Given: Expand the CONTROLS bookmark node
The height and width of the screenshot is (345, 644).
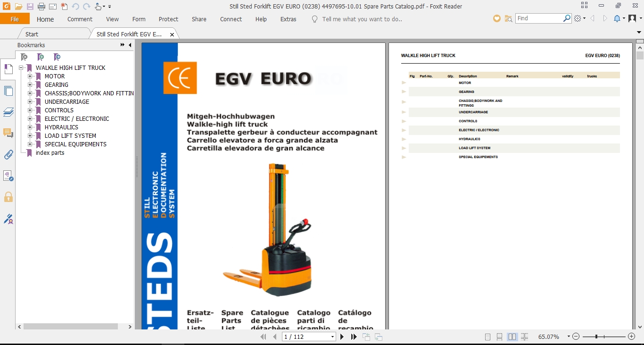Looking at the screenshot, I should (x=30, y=110).
